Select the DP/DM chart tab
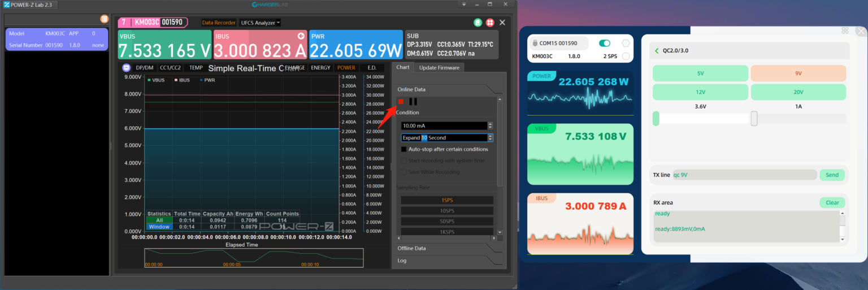This screenshot has height=290, width=868. pos(145,68)
